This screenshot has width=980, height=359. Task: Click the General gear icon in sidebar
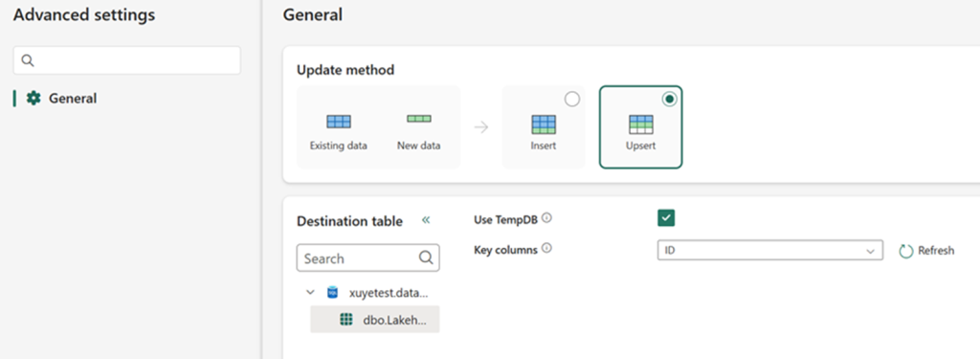[33, 99]
